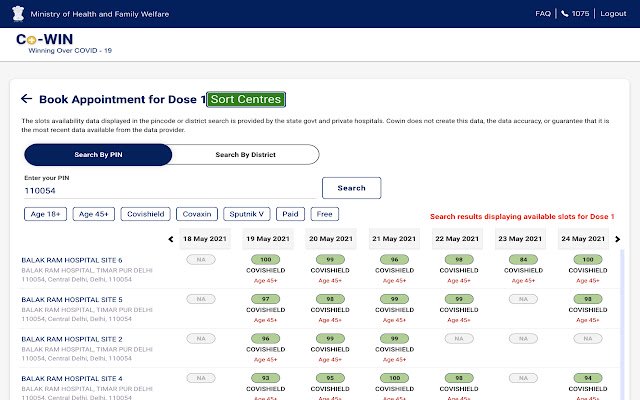Screen dimensions: 640x400
Task: Click the 1075 helpline number
Action: (580, 13)
